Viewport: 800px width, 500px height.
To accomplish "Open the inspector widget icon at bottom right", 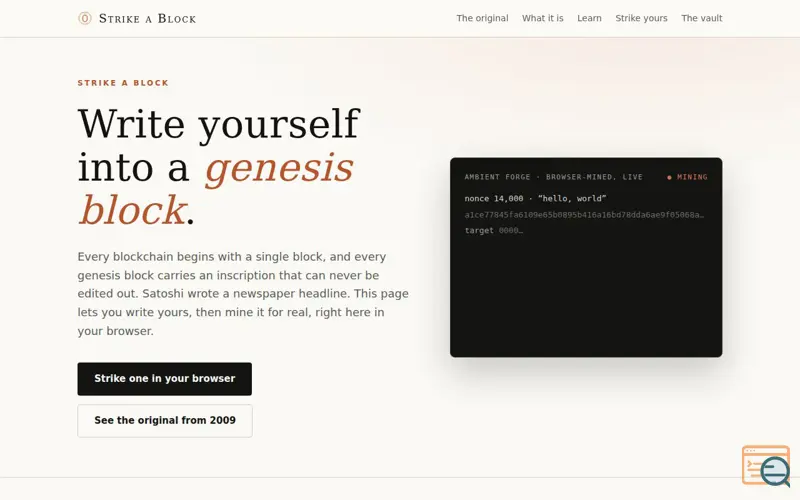I will (x=766, y=466).
